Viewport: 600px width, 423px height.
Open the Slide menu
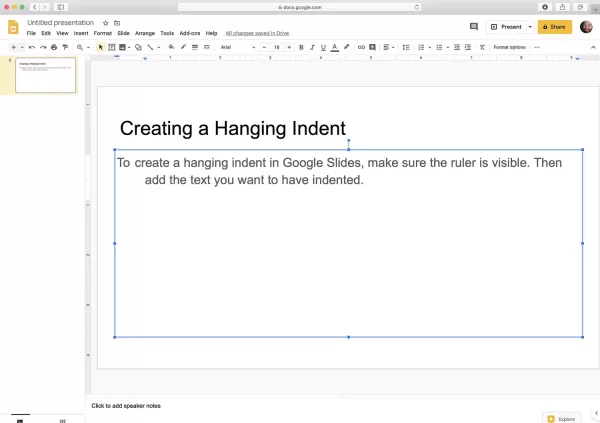tap(123, 33)
